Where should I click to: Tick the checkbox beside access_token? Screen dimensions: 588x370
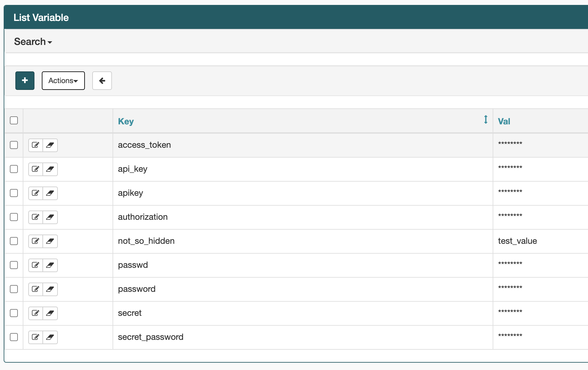click(x=14, y=145)
